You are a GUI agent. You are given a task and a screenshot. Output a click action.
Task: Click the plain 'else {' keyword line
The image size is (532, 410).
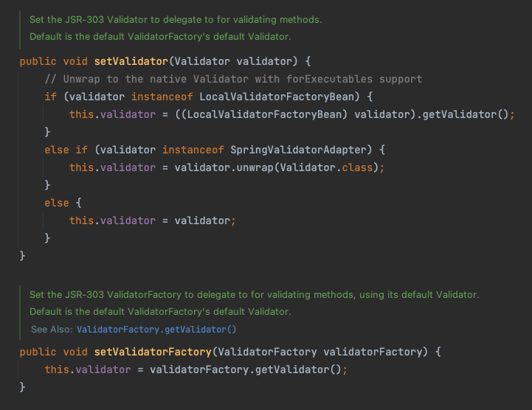63,203
